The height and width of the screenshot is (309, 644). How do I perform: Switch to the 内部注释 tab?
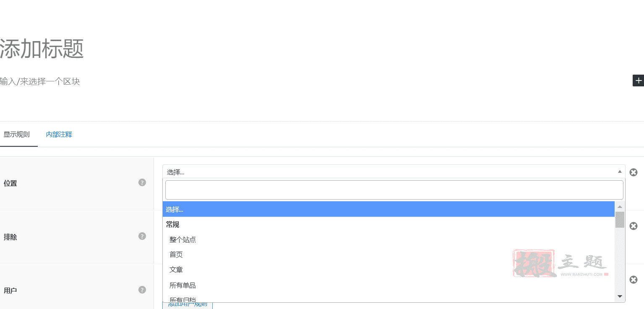59,135
